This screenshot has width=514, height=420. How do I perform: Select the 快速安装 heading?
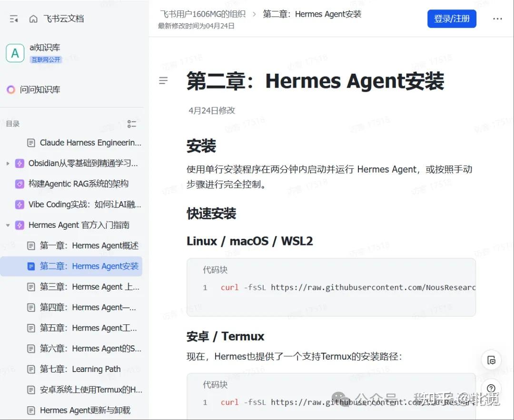click(211, 213)
